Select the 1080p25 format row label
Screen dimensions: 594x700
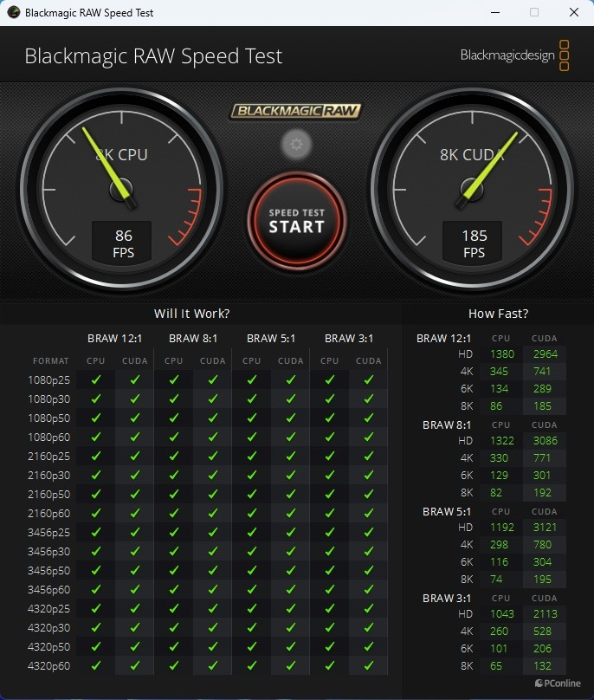tap(49, 380)
